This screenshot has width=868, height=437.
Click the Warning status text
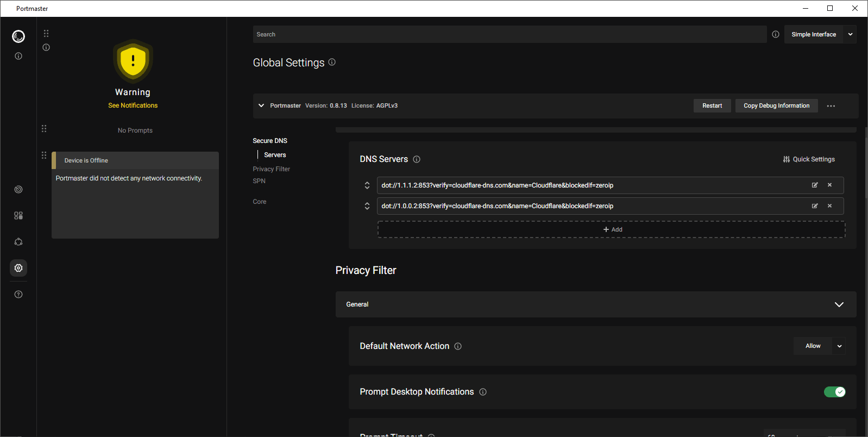[x=133, y=92]
